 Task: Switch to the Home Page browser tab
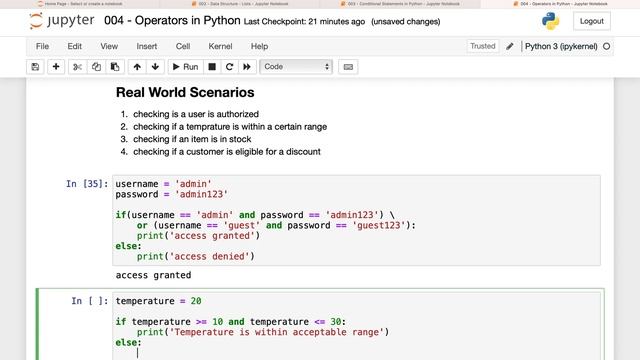coord(80,4)
